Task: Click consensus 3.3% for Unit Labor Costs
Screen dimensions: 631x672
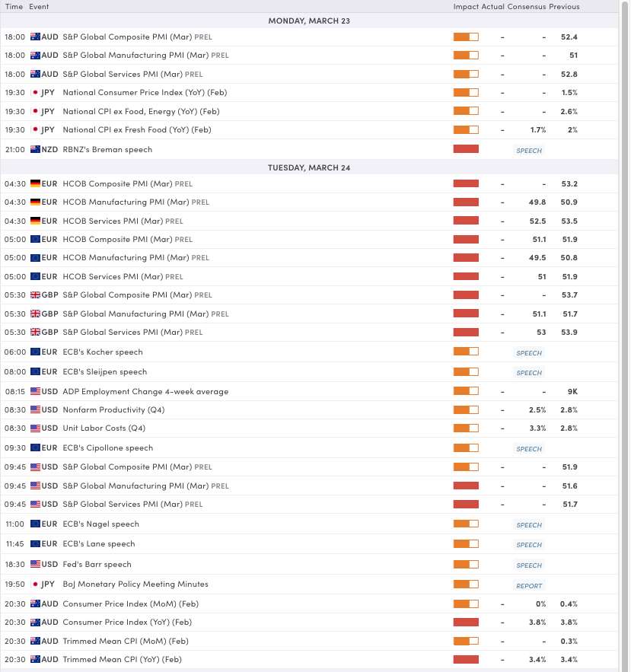Action: (537, 428)
